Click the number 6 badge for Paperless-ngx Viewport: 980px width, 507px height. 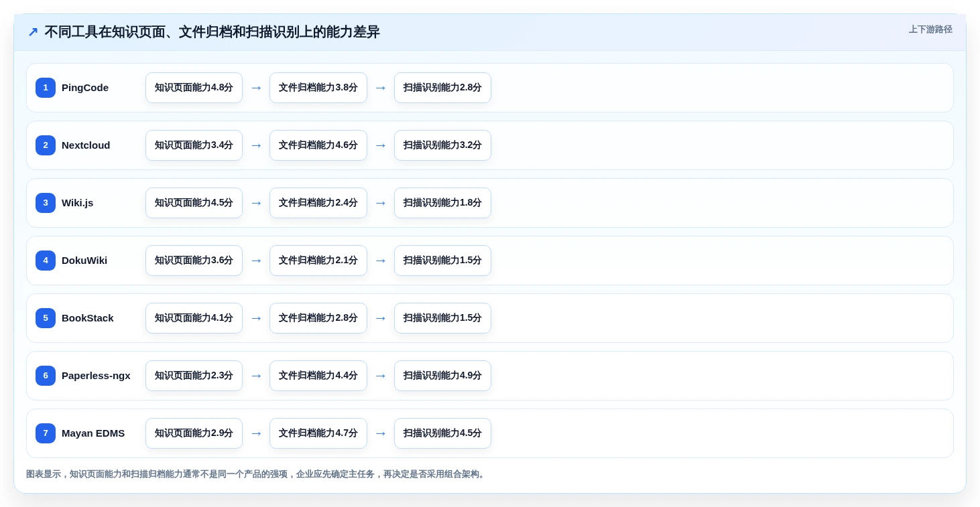coord(46,376)
